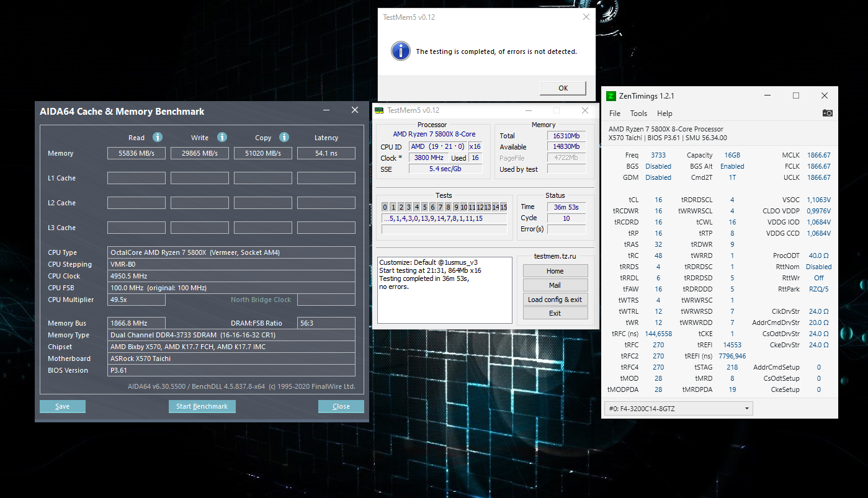Click the Memory Latency 54.1 ns field
Viewport: 868px width, 498px height.
click(x=326, y=153)
